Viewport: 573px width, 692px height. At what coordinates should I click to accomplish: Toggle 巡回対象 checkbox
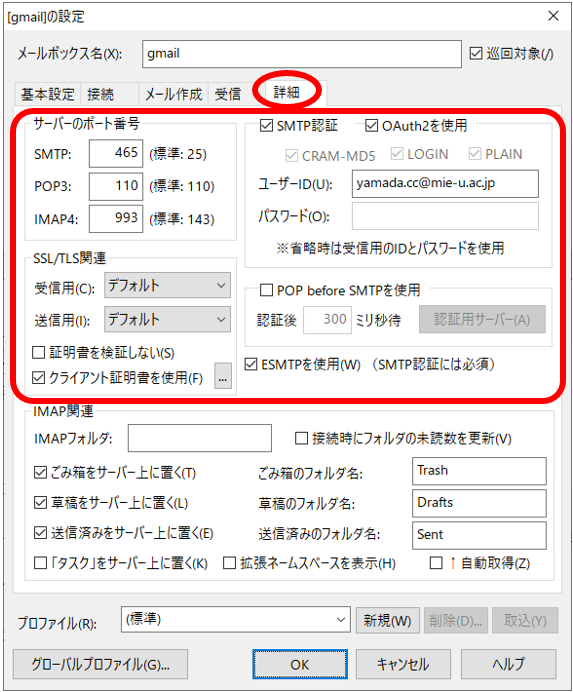(476, 53)
